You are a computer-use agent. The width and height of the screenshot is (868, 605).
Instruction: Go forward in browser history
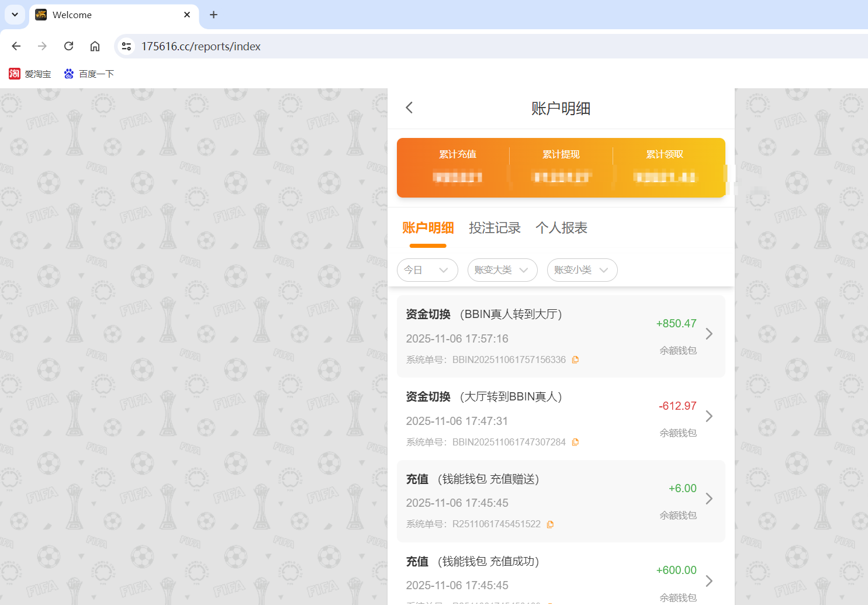42,46
